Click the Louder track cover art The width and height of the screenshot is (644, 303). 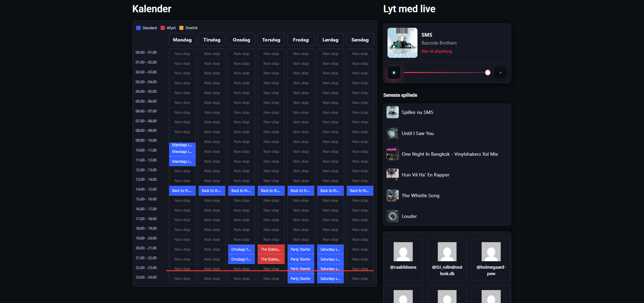pos(393,216)
